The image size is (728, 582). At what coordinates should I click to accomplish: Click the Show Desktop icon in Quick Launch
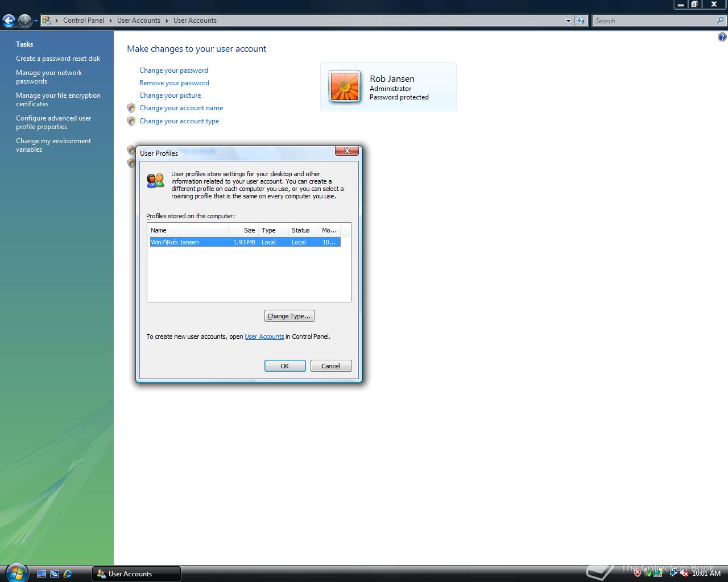pos(42,574)
